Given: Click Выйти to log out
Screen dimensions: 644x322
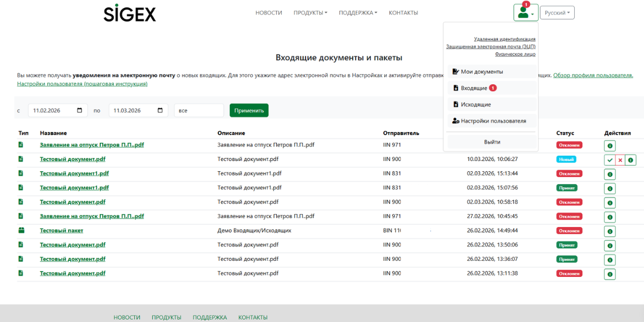Looking at the screenshot, I should pos(492,142).
